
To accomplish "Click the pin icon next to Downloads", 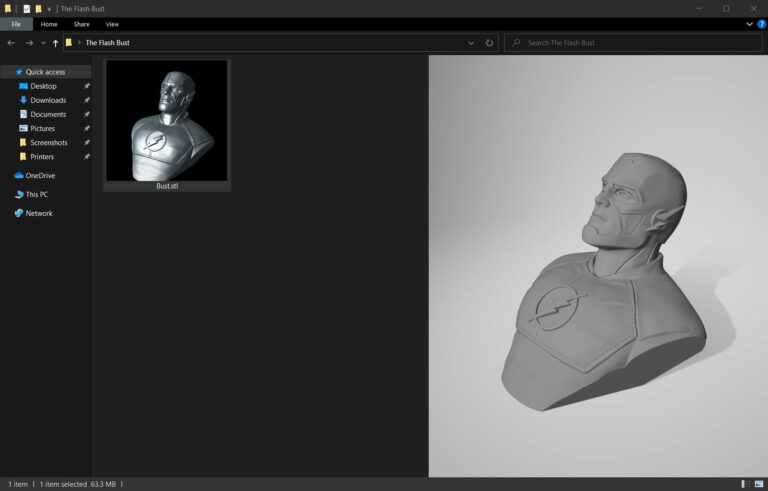I will coord(87,100).
